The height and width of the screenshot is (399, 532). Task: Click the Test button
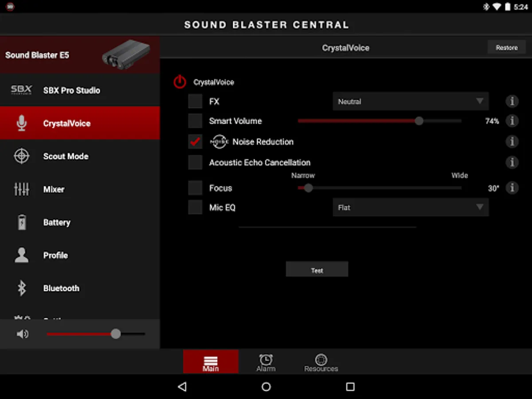coord(317,269)
